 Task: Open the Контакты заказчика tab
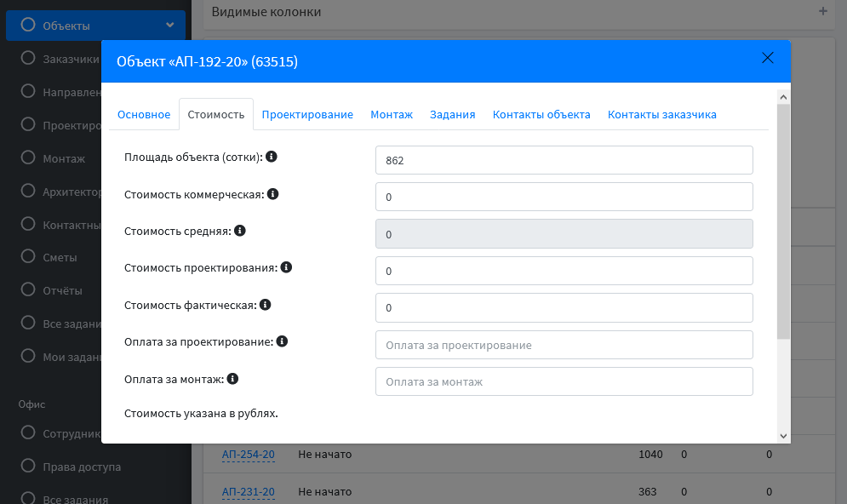[661, 115]
